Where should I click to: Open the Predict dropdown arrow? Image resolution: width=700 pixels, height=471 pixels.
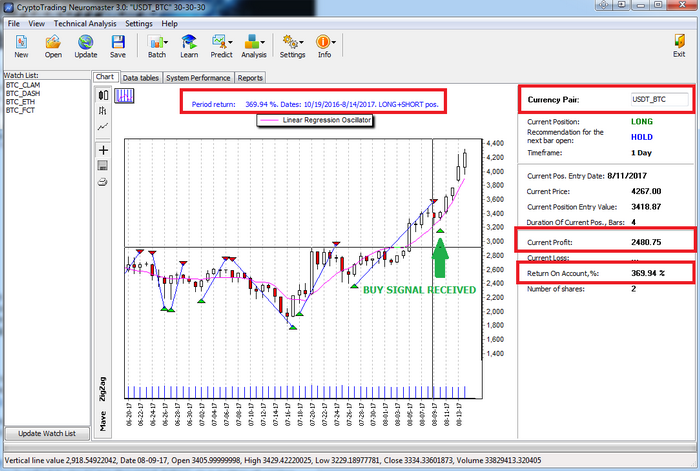[x=230, y=42]
